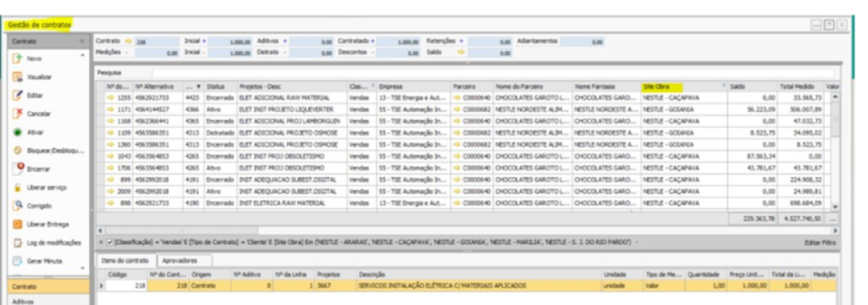Click the Parceiro link arrow in row 1255
This screenshot has height=305, width=868.
click(457, 97)
